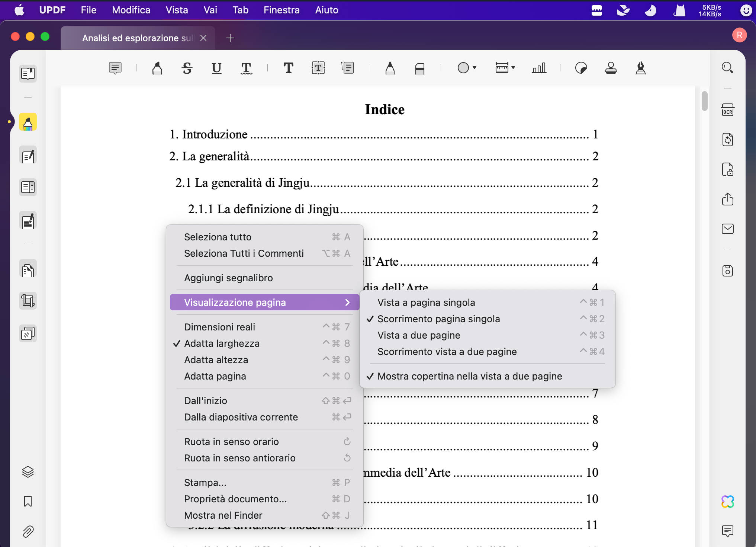This screenshot has height=547, width=756.
Task: Choose Mostra nel Finder
Action: [264, 515]
